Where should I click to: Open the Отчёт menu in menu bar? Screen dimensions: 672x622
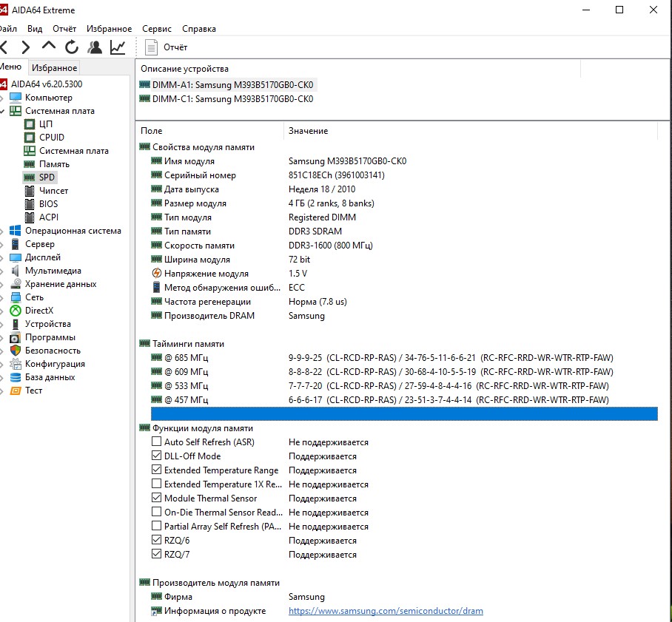[64, 29]
